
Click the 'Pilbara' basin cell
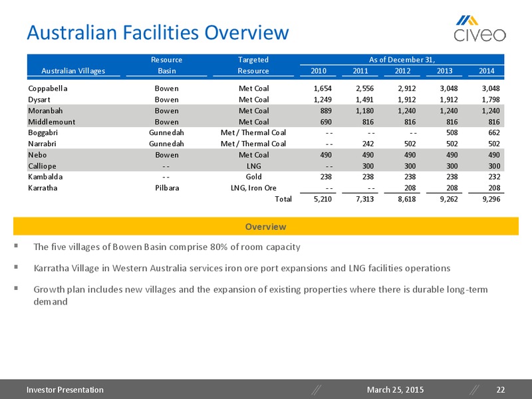tap(167, 188)
